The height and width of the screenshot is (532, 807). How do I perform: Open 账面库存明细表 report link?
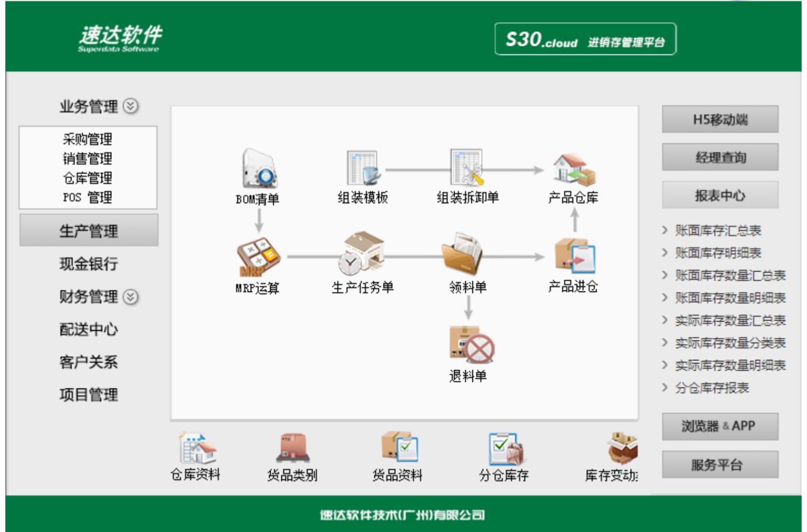718,253
